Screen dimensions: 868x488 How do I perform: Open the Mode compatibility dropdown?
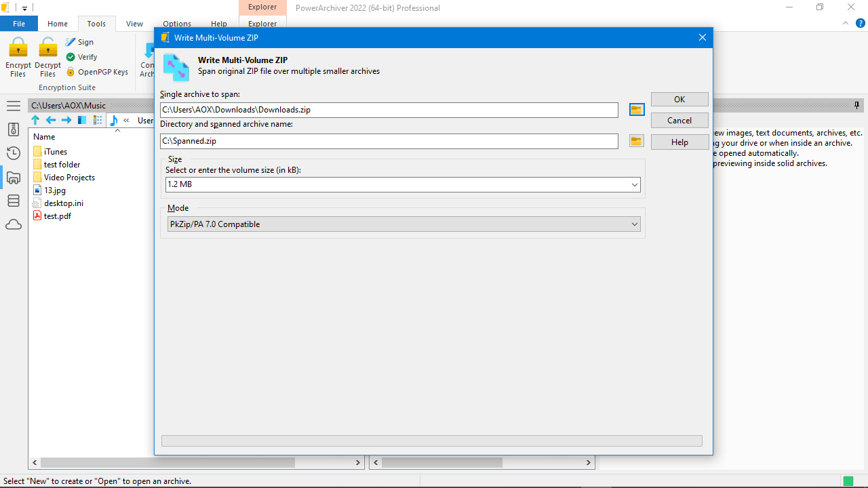tap(634, 224)
